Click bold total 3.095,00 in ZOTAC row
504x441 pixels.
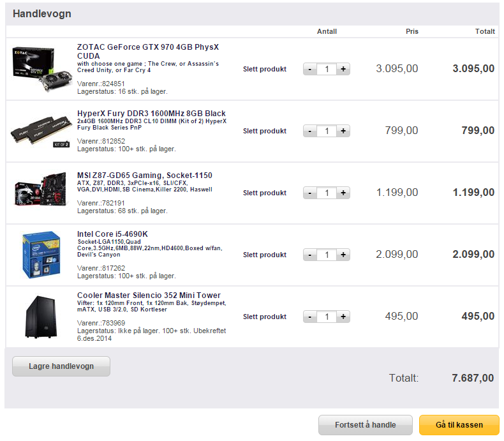(x=473, y=68)
